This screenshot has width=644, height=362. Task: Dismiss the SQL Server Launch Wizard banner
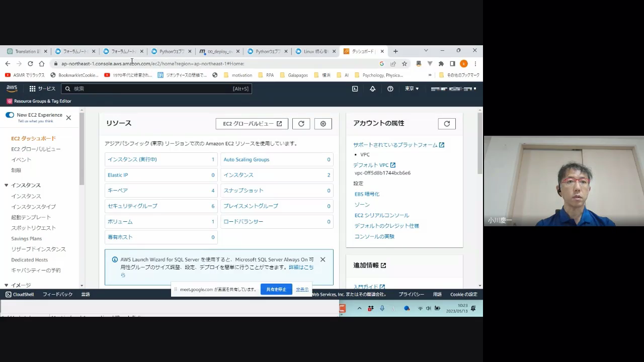pyautogui.click(x=323, y=259)
